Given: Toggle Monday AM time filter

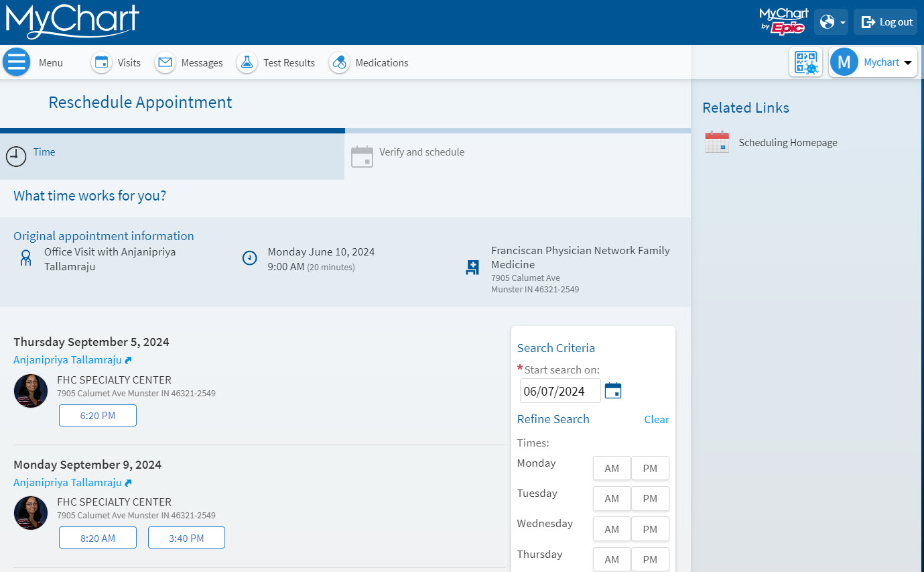Looking at the screenshot, I should [612, 469].
